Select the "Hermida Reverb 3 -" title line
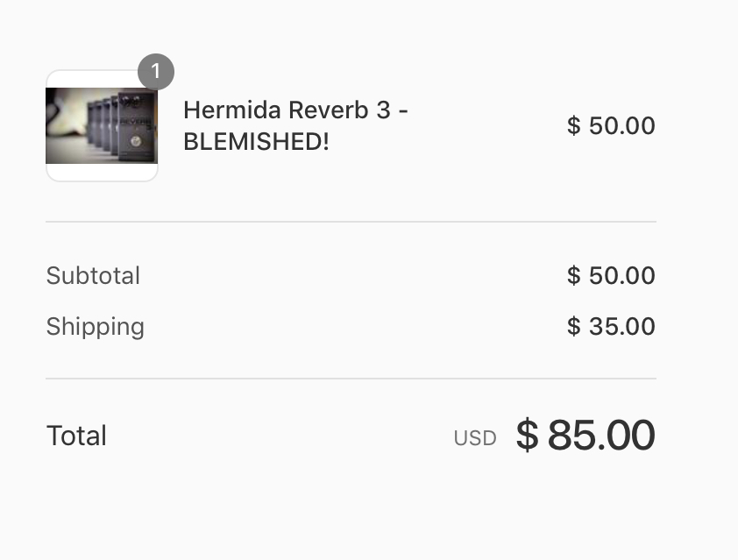 pos(295,110)
